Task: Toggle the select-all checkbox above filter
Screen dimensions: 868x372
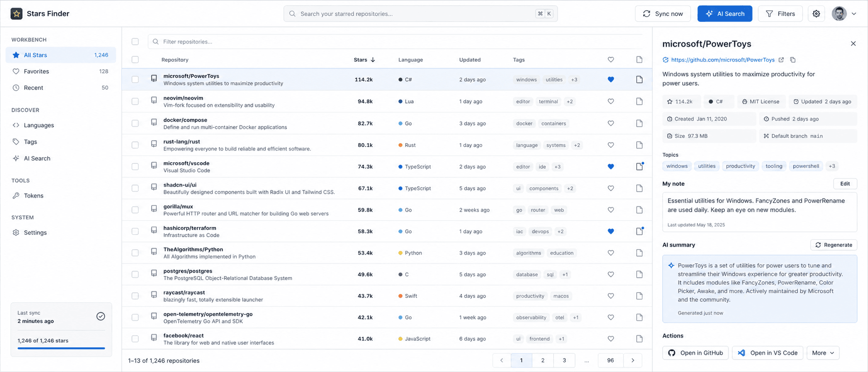Action: tap(135, 42)
